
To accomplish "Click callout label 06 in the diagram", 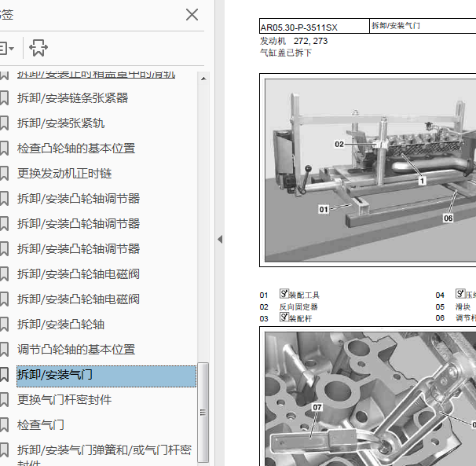I will point(448,218).
